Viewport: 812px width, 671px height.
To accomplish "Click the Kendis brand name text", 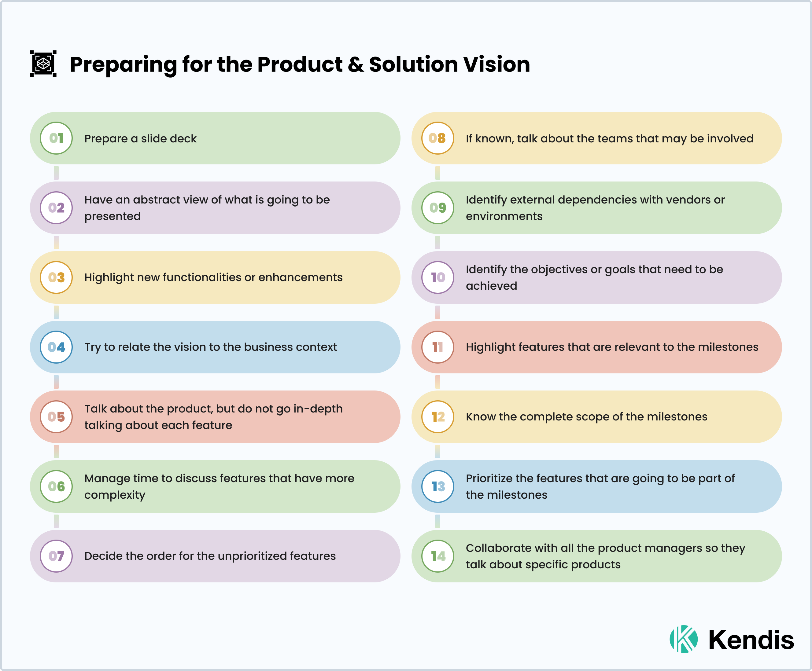I will point(751,640).
